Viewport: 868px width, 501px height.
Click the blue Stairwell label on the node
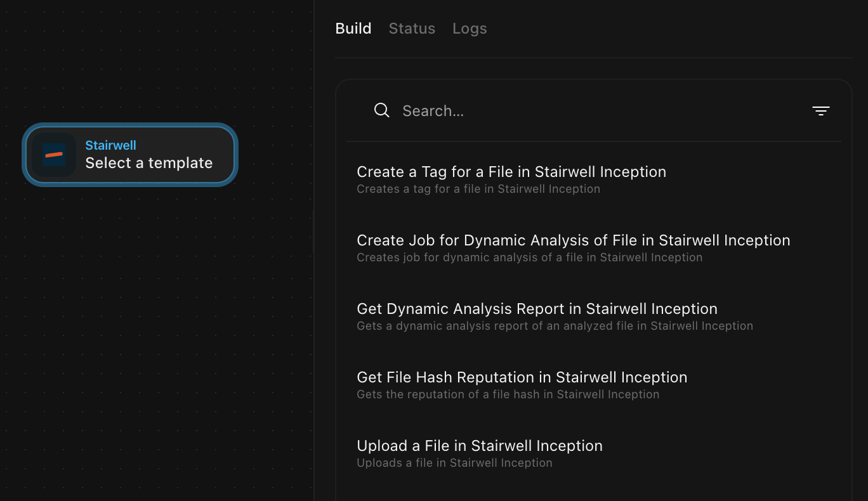110,145
